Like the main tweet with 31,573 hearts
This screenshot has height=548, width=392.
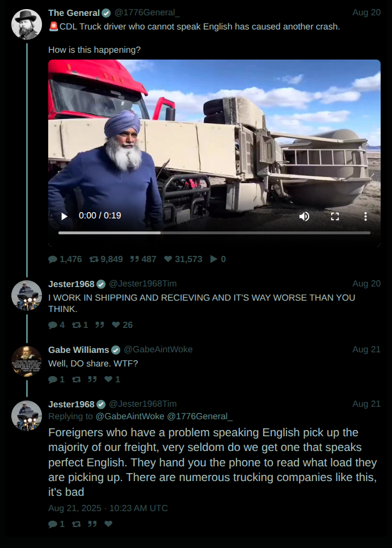coord(168,259)
